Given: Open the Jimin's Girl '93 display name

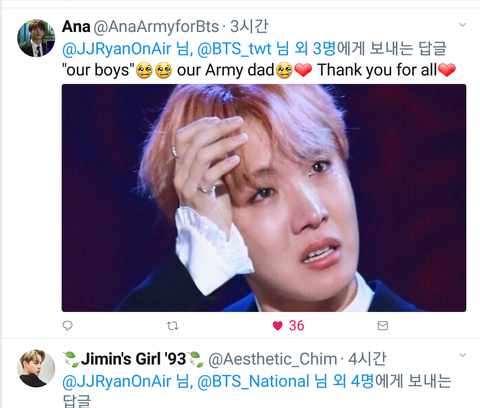Looking at the screenshot, I should point(133,359).
